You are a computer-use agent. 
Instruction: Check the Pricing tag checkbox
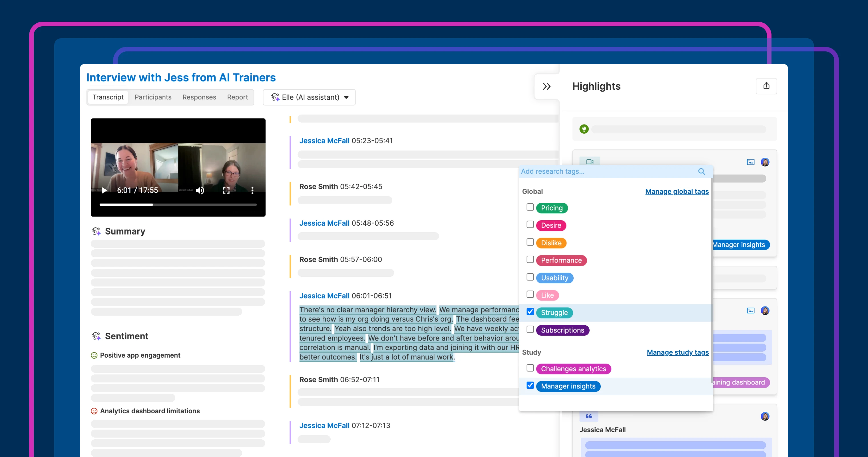tap(530, 207)
